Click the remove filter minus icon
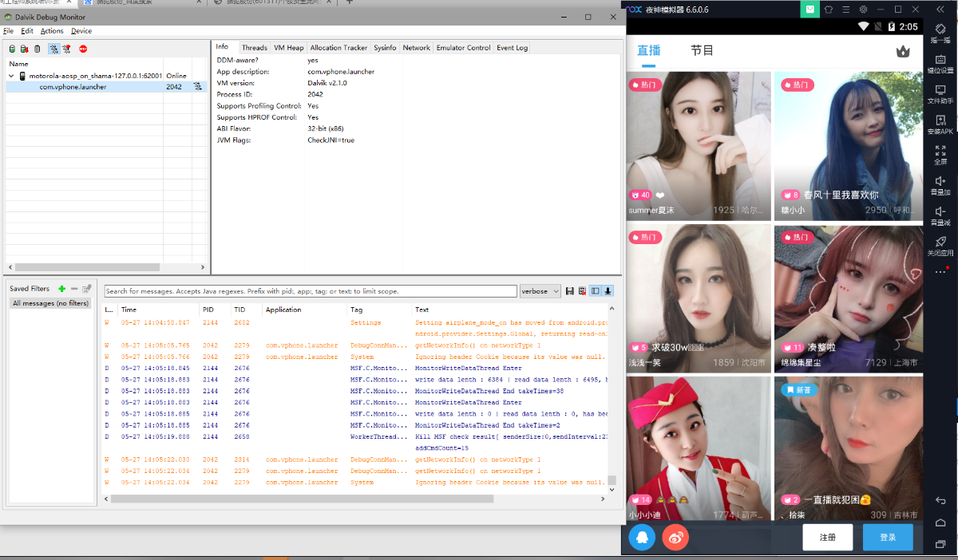This screenshot has height=560, width=958. tap(74, 289)
